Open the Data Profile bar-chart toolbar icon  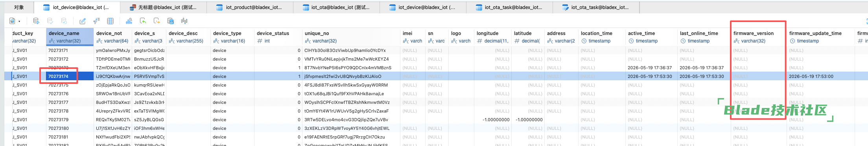(x=184, y=21)
